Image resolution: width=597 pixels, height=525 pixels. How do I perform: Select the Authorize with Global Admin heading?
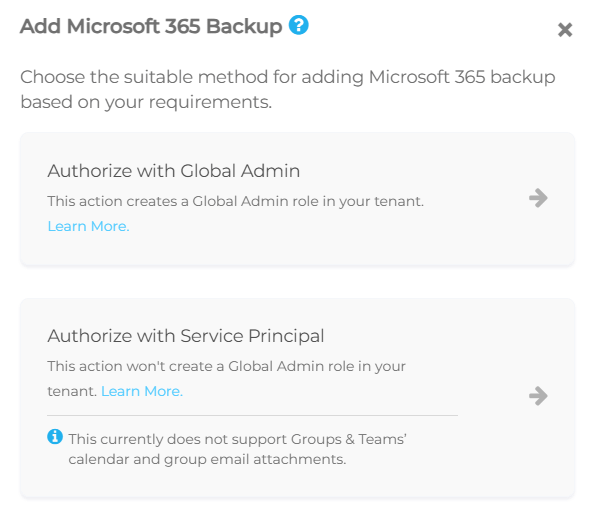(x=174, y=171)
